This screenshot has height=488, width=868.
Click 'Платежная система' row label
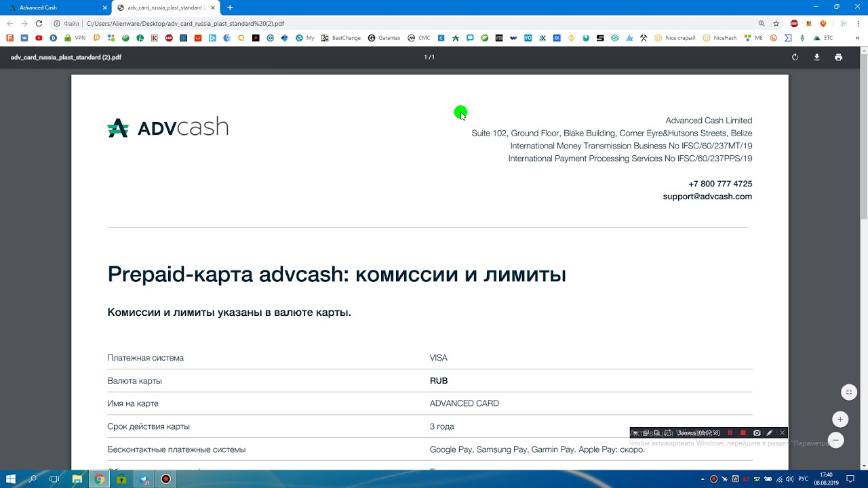[x=145, y=358]
